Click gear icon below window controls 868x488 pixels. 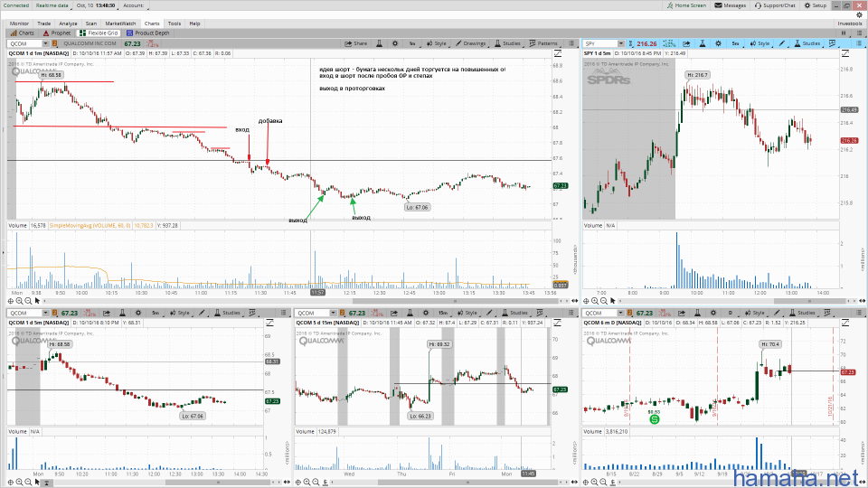(859, 15)
